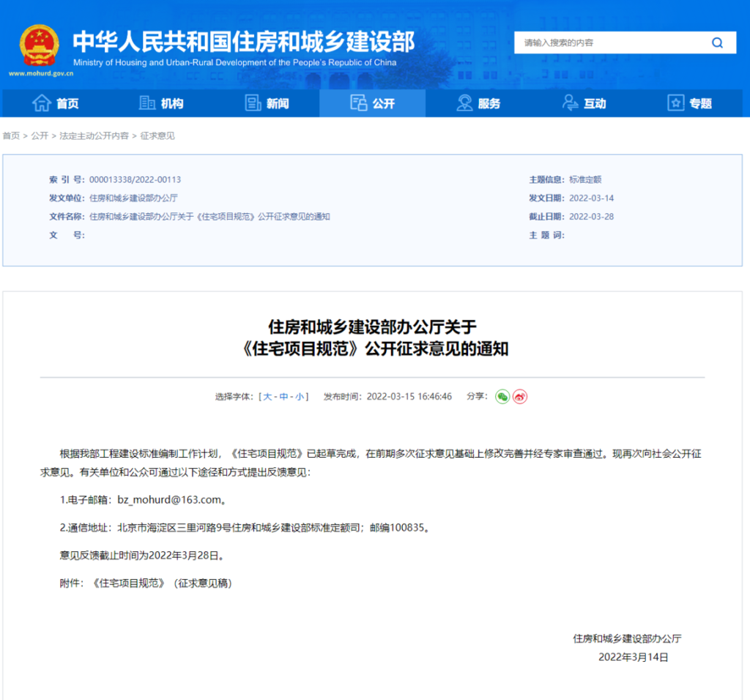Click the person icon beside 服务
This screenshot has width=750, height=700.
point(464,103)
